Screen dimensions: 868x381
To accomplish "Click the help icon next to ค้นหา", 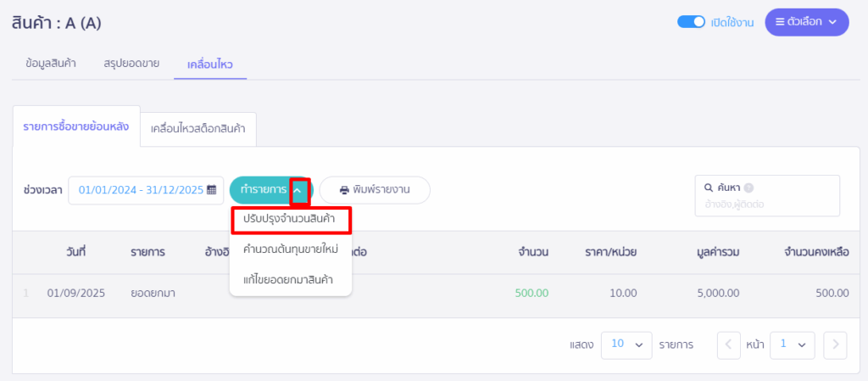I will coord(748,188).
